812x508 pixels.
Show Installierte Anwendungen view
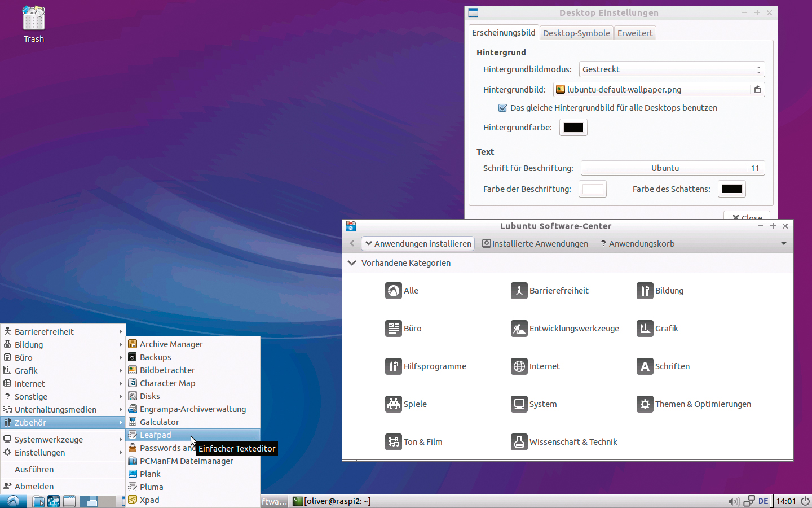tap(535, 244)
